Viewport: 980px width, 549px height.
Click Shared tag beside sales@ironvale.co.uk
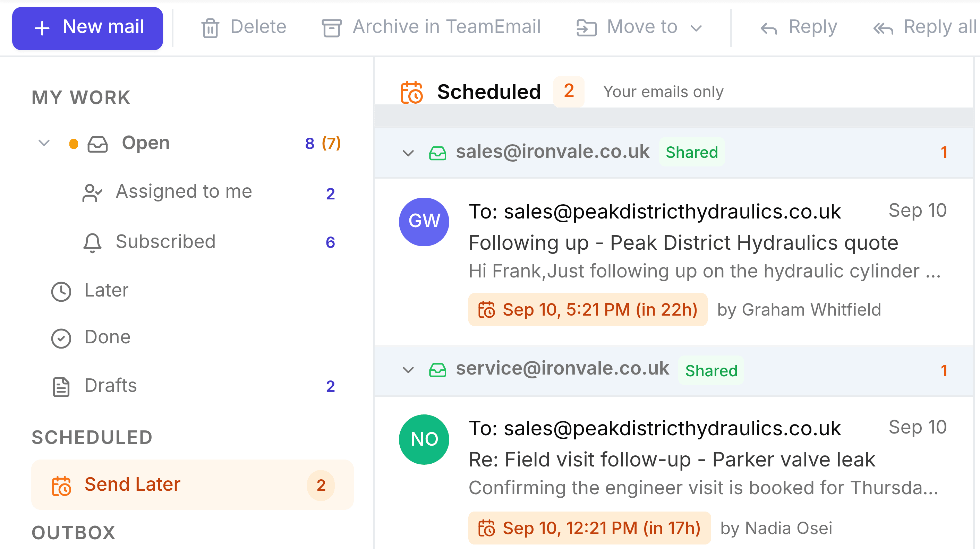[692, 153]
